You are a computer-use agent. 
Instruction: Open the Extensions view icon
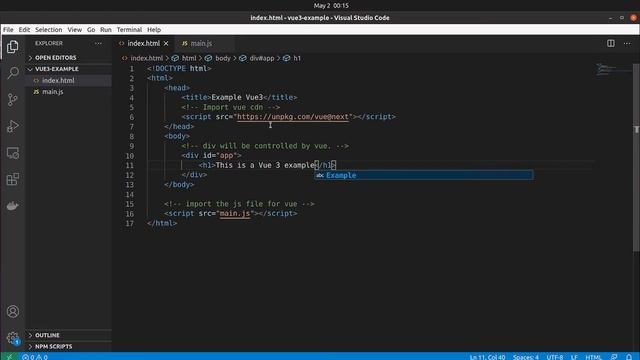click(x=13, y=179)
